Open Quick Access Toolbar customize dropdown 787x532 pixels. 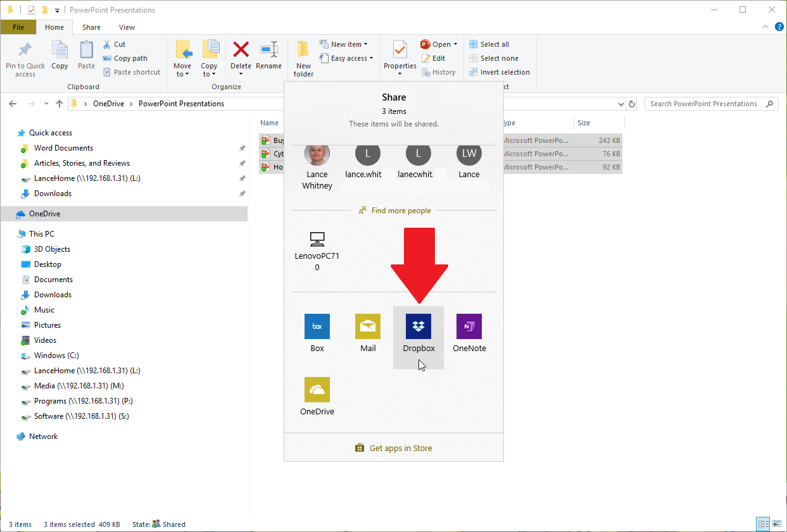(57, 10)
